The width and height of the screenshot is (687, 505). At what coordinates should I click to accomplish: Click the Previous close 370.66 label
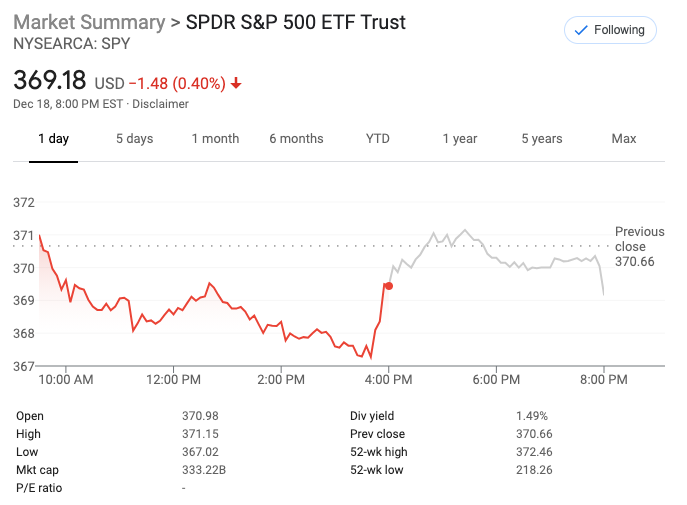click(x=636, y=246)
